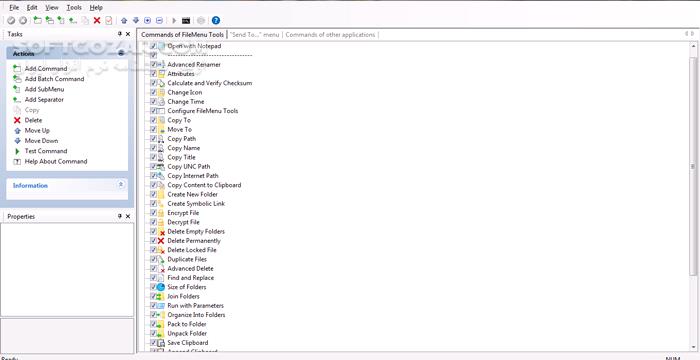Click the tab scroll arrows beside the tabs
700x360 pixels.
pyautogui.click(x=690, y=34)
